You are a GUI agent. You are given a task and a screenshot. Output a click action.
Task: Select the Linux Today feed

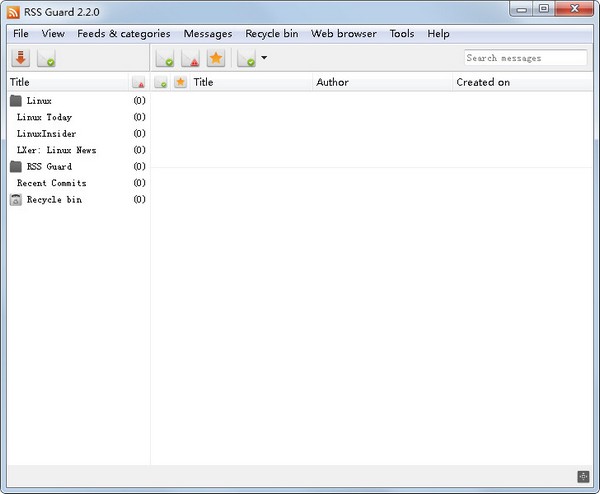coord(44,118)
